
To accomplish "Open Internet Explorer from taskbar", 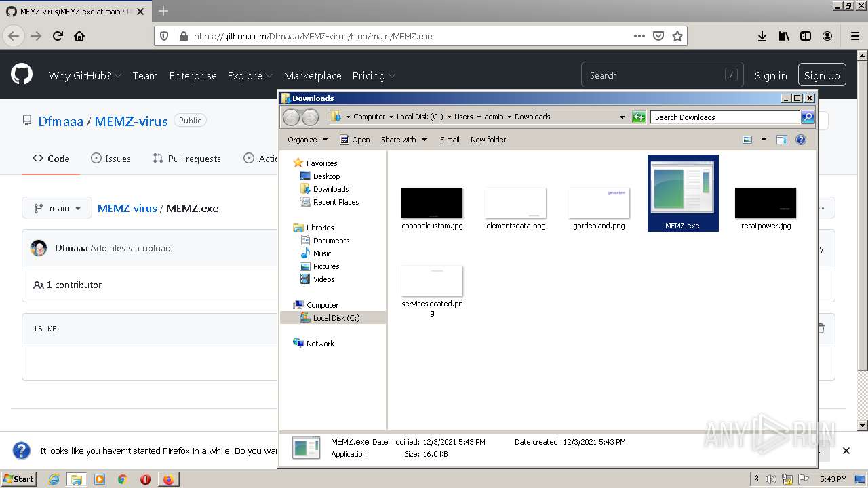I will (x=54, y=479).
